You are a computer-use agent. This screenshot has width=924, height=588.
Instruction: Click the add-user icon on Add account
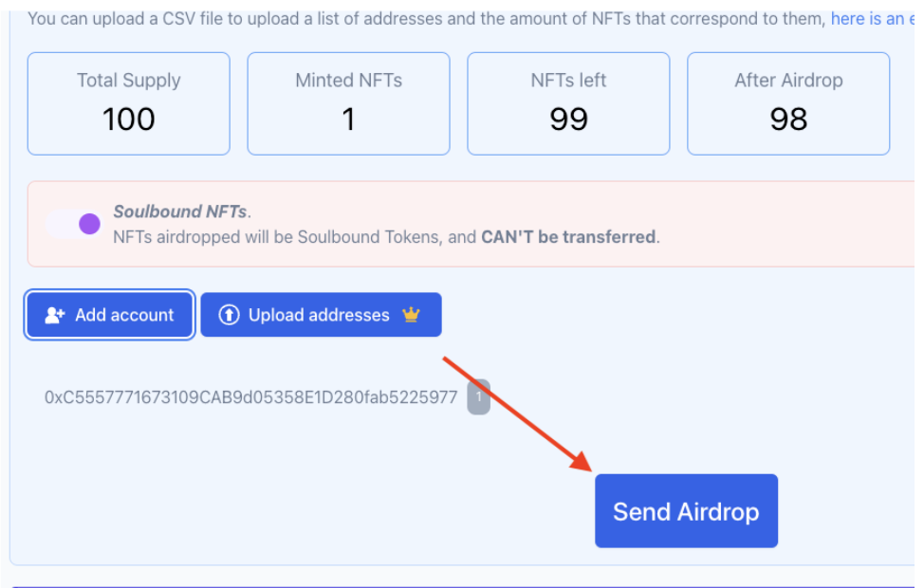coord(55,315)
